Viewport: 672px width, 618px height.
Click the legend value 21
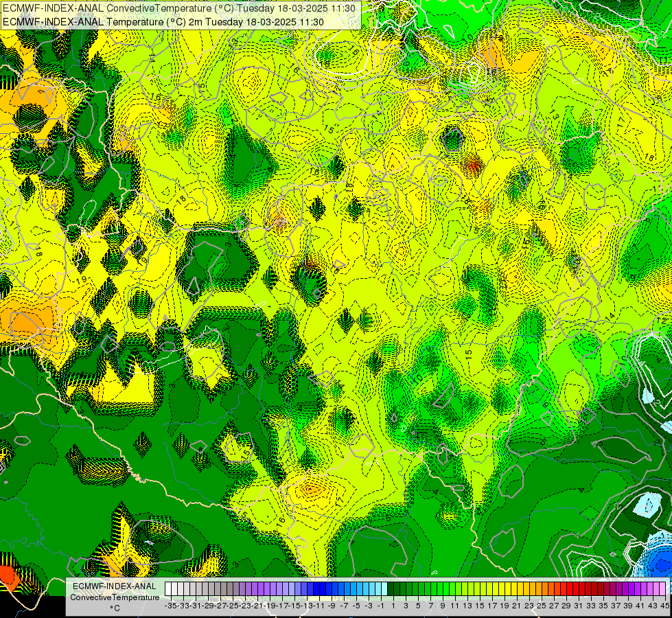517,606
